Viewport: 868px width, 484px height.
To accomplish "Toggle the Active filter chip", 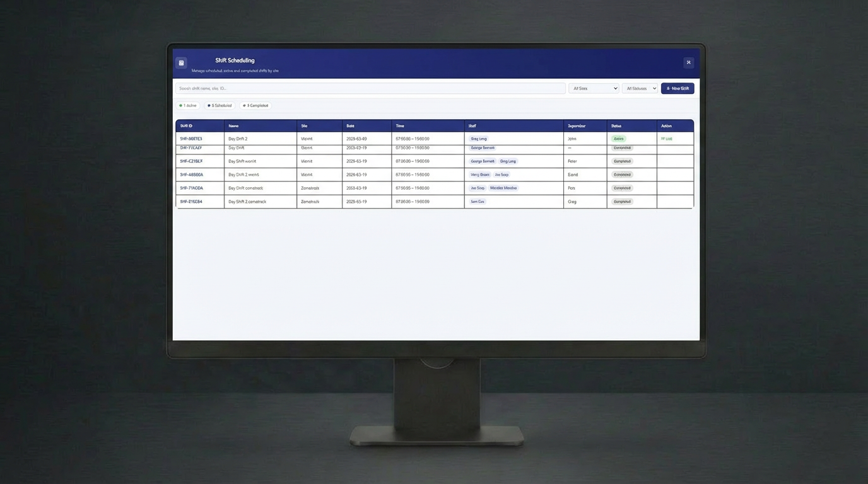I will coord(188,106).
